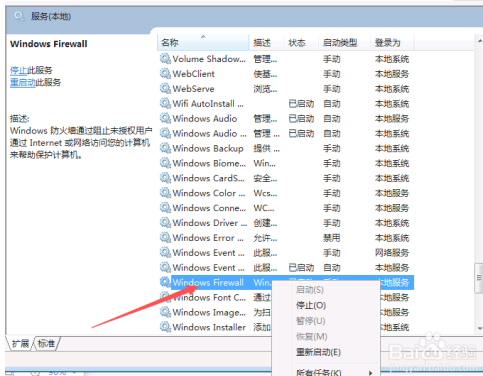Choose 重新启动(E) from the context menu
Viewport: 483px width, 376px height.
coord(318,352)
